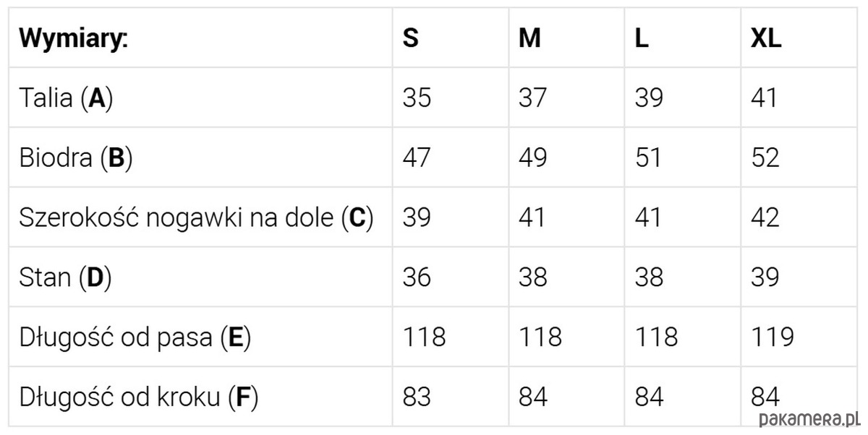Click Szerokość nogawki value 42 for XL
This screenshot has width=868, height=435.
(765, 217)
